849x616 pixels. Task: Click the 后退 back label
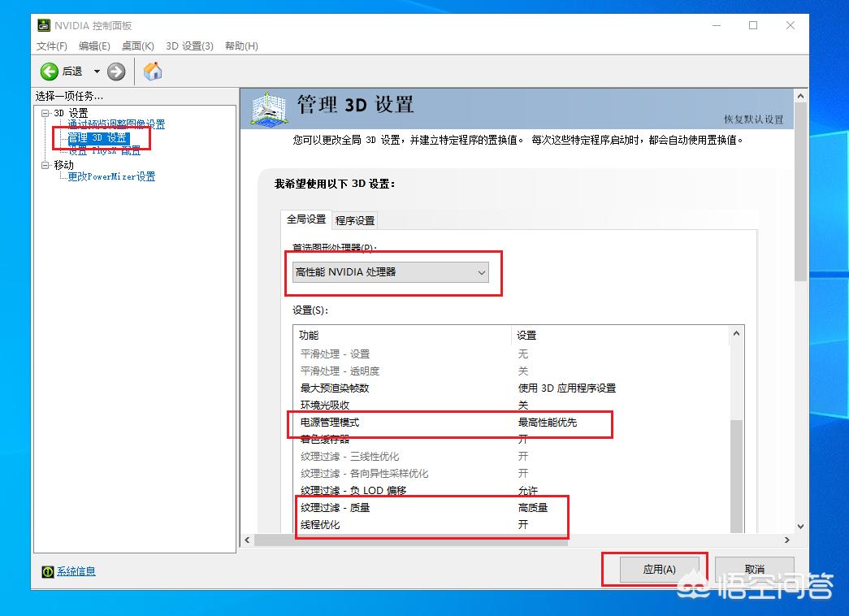click(72, 72)
